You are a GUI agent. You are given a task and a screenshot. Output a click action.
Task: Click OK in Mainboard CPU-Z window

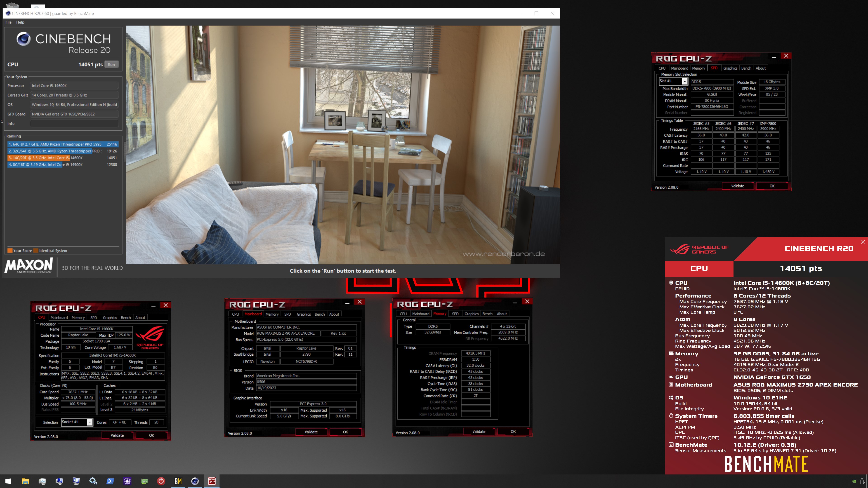tap(345, 432)
